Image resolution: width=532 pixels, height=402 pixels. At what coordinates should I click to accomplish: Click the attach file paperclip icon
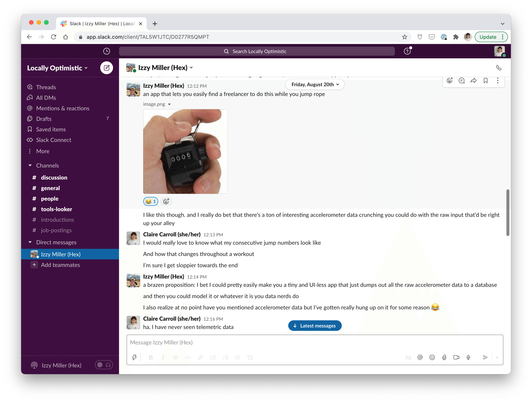point(444,357)
